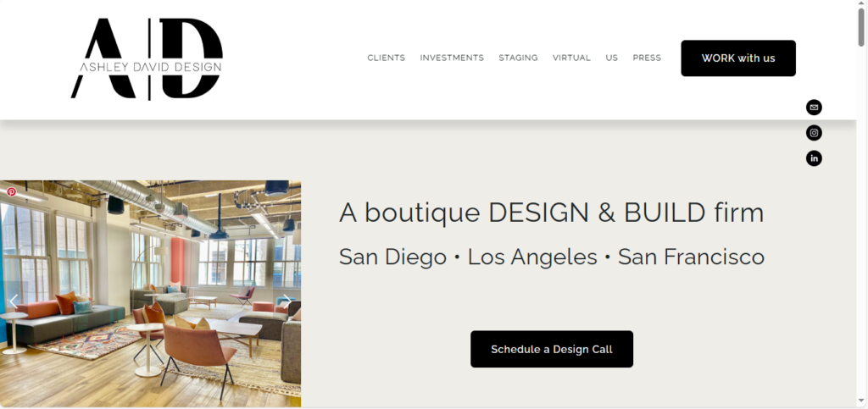Image resolution: width=868 pixels, height=409 pixels.
Task: Navigate to the US page
Action: (x=612, y=58)
